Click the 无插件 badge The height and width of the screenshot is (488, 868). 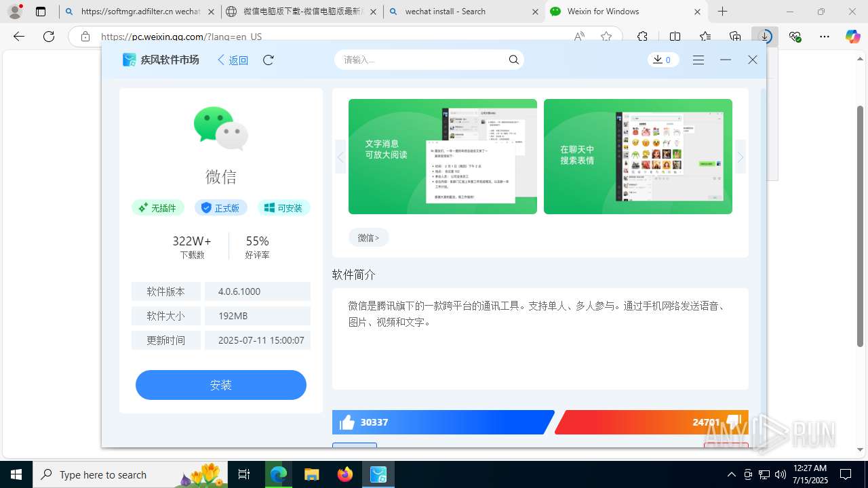(x=157, y=208)
